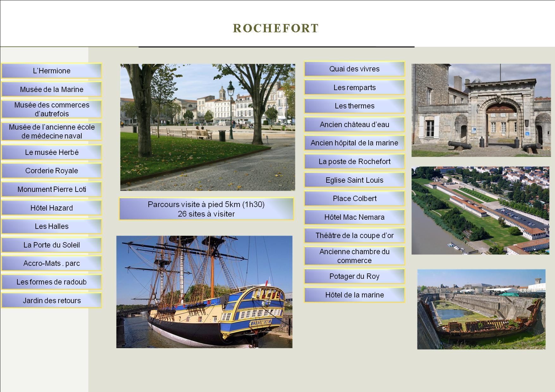Open Monument Pierre Loti
Image resolution: width=555 pixels, height=392 pixels.
(52, 189)
